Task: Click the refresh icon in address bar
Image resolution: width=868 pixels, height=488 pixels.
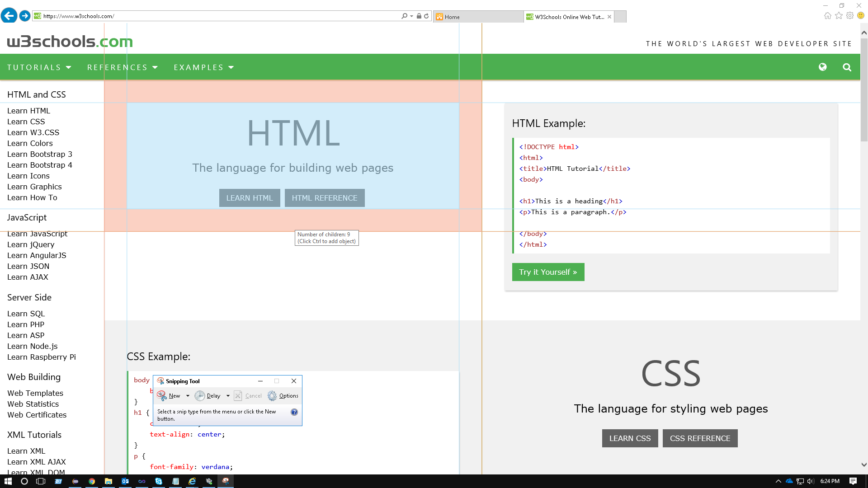Action: coord(426,16)
